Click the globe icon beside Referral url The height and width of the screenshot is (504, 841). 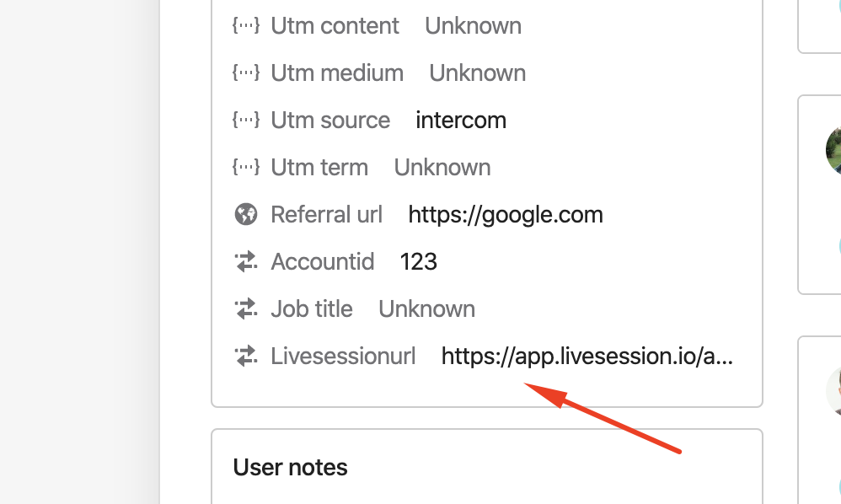[246, 214]
